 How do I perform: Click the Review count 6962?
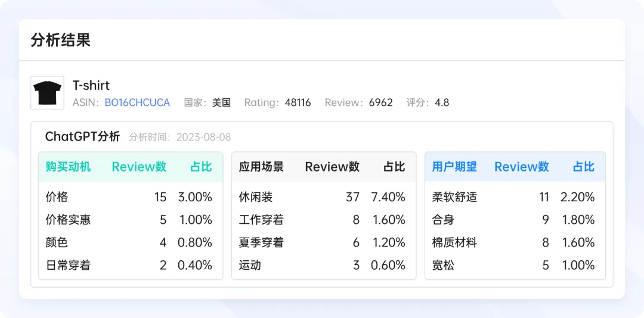pyautogui.click(x=380, y=102)
